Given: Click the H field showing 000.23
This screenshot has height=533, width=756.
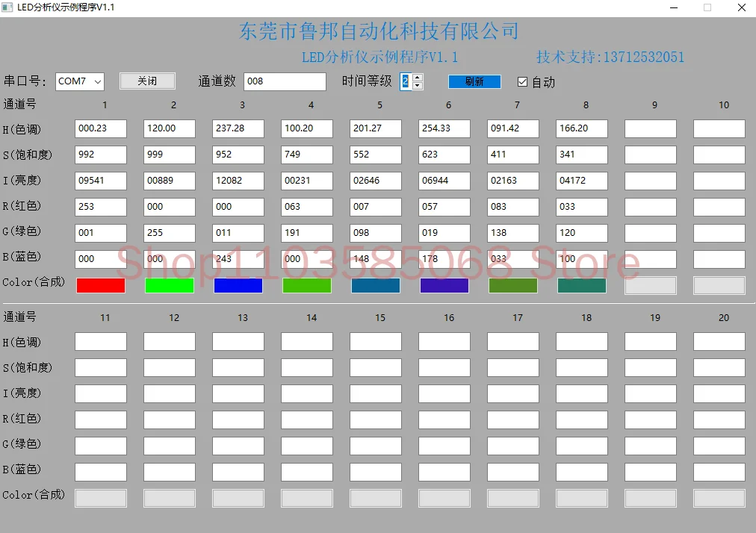Looking at the screenshot, I should pyautogui.click(x=101, y=128).
